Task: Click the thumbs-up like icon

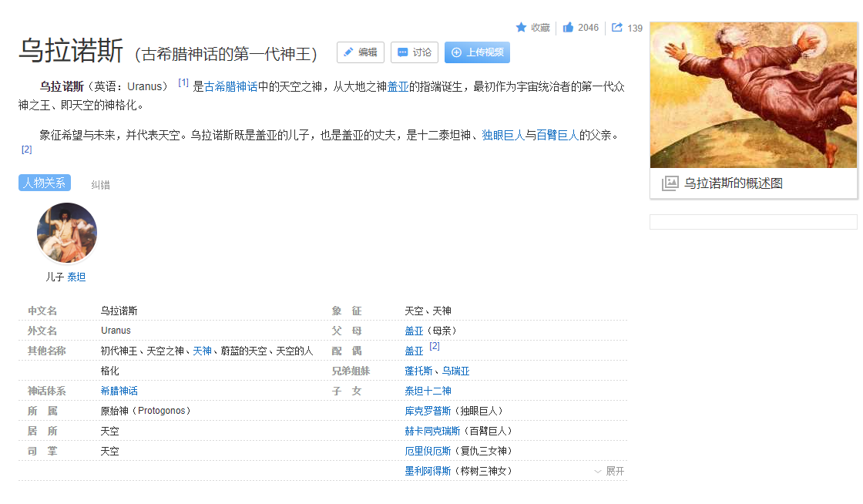Action: click(568, 27)
